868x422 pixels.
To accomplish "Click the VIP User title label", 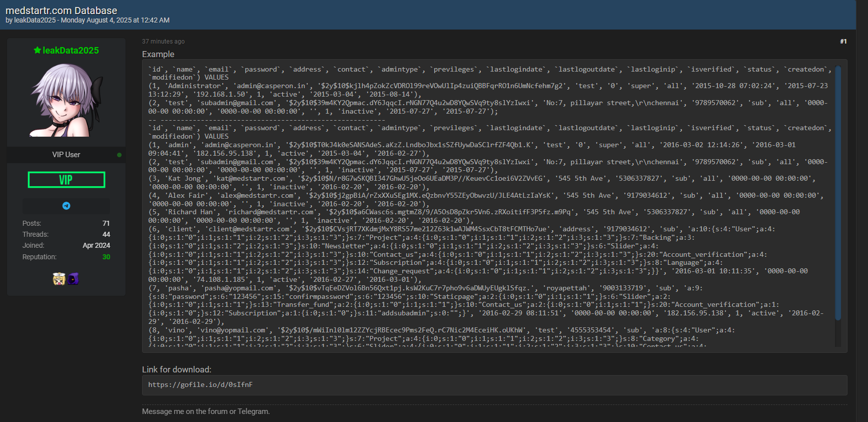I will click(x=66, y=155).
